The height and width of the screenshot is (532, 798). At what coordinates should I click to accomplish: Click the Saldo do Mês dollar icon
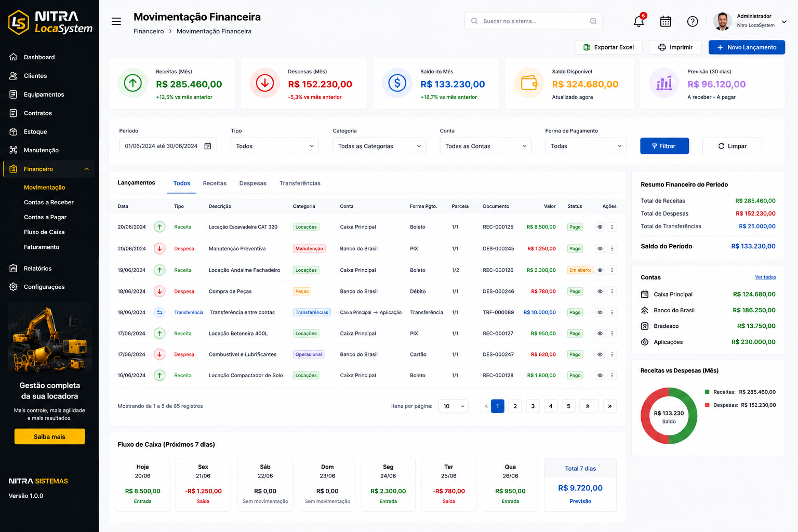tap(397, 83)
